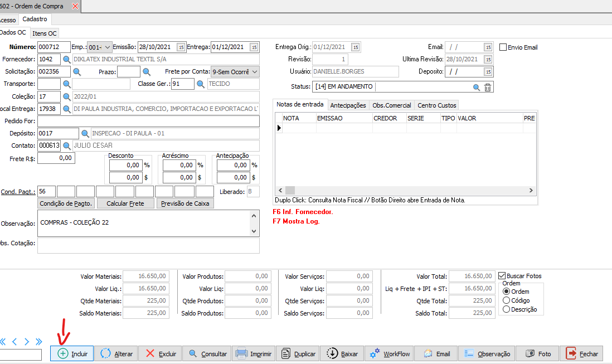612x364 pixels.
Task: Go to the last record arrow
Action: [38, 342]
